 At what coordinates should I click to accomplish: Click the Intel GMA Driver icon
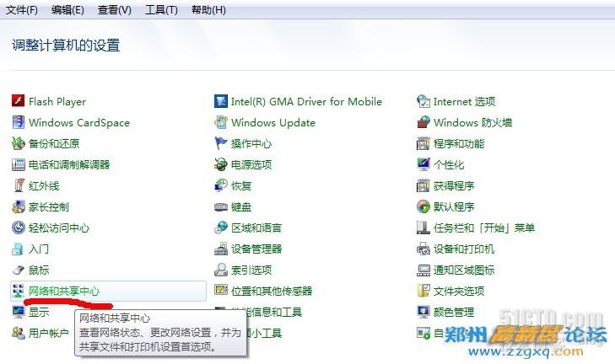(x=220, y=101)
